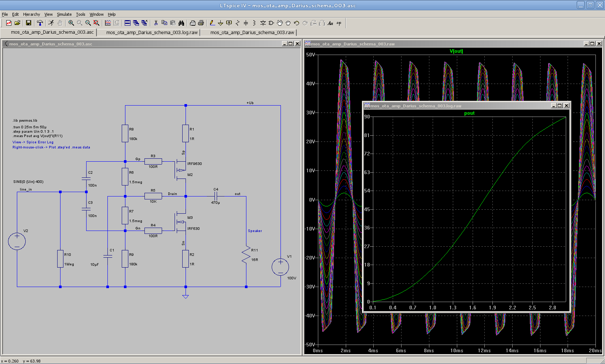Click the Undo arrow icon

(x=297, y=23)
